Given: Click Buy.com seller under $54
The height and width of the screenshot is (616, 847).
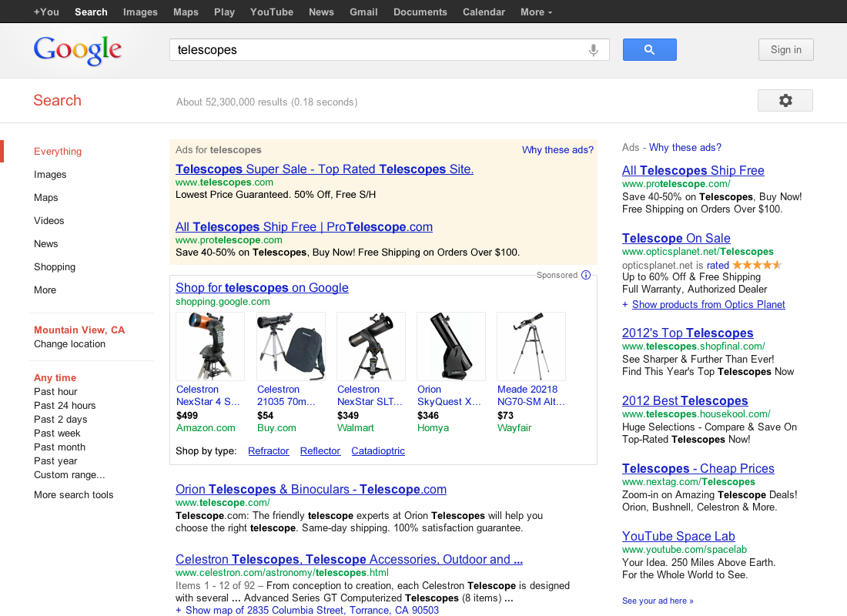Looking at the screenshot, I should coord(276,428).
